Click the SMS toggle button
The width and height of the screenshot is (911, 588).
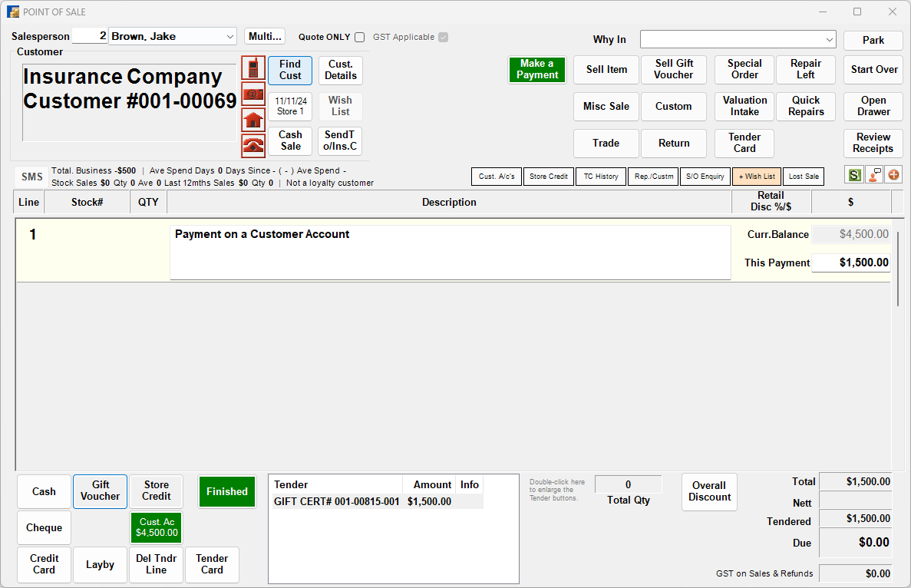(31, 177)
